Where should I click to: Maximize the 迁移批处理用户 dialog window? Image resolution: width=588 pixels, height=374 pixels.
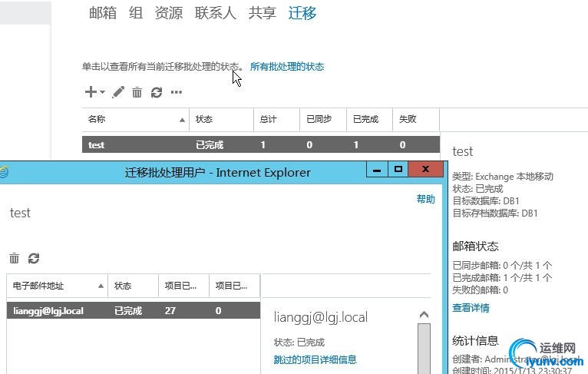[398, 170]
